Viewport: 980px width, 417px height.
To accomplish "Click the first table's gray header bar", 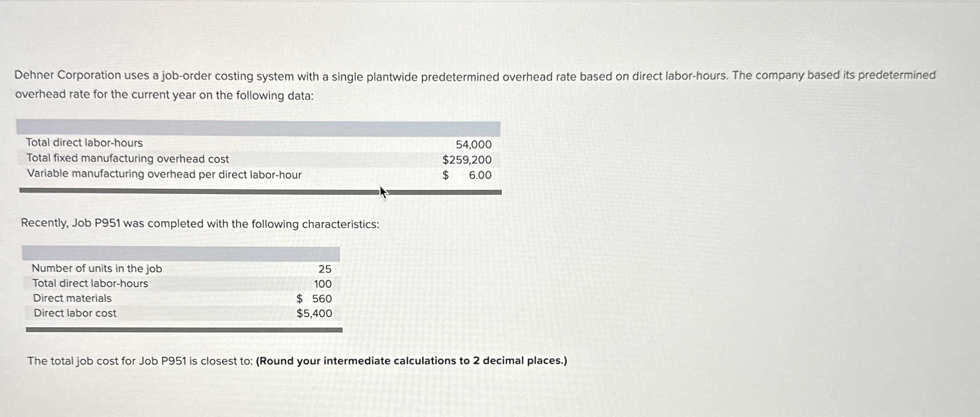I will [x=258, y=128].
